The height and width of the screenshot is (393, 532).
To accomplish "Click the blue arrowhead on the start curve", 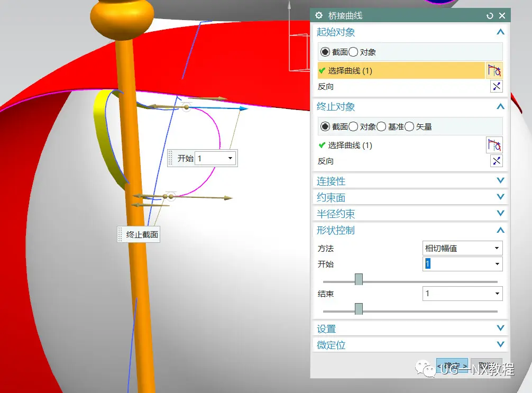I will point(244,108).
